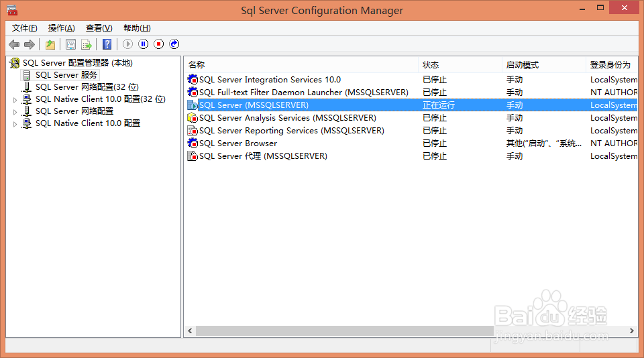Open the 操作(A) menu

tap(62, 28)
